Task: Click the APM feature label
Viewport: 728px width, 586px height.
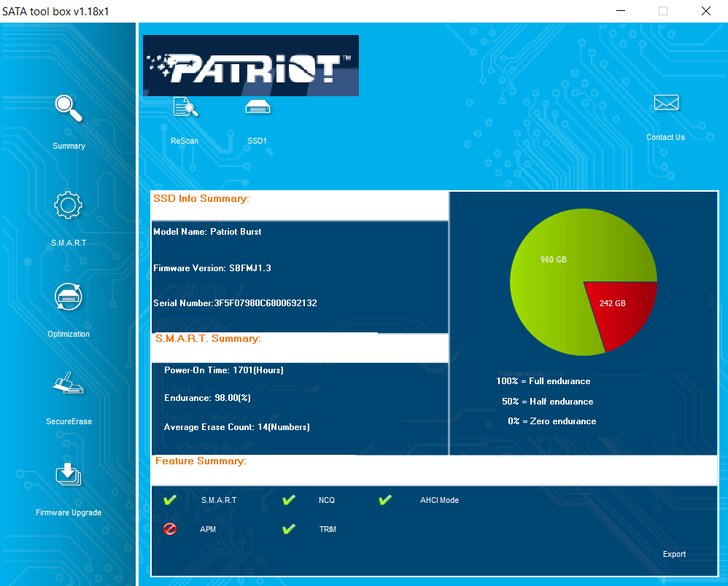Action: coord(208,529)
